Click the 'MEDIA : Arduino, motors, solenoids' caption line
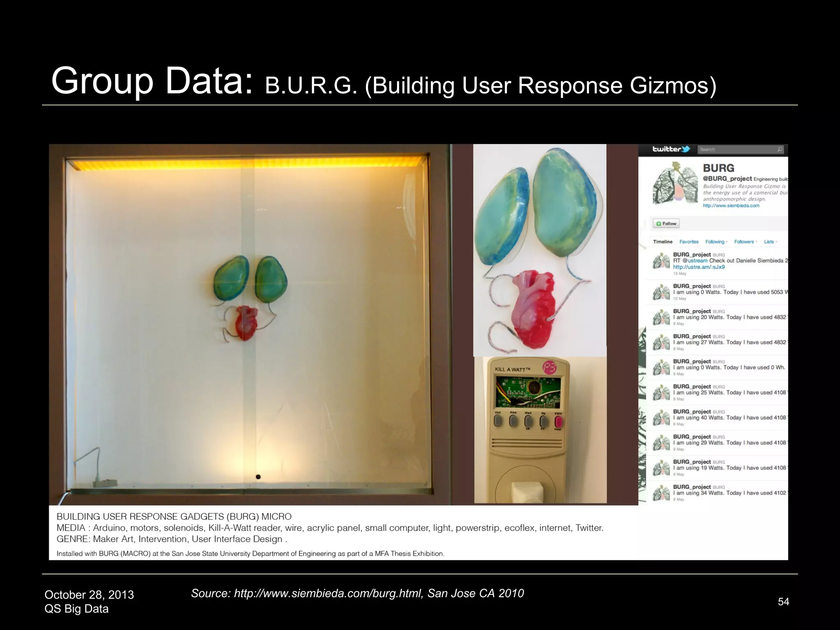Viewport: 840px width, 630px height. point(330,528)
